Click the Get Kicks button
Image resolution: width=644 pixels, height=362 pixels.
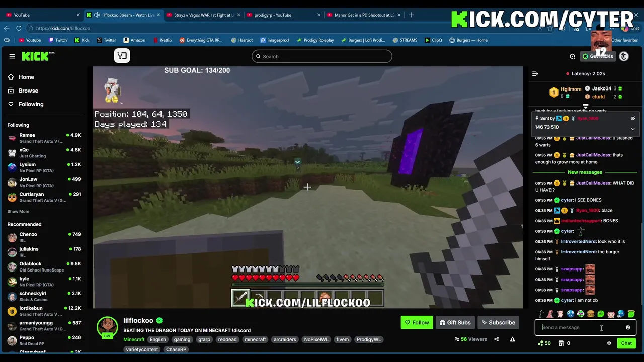pyautogui.click(x=598, y=56)
